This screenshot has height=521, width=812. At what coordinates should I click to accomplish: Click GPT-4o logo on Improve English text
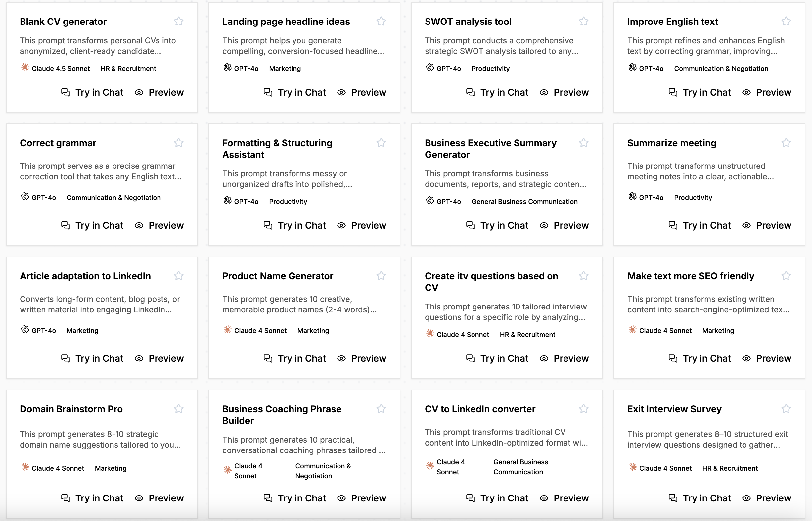click(632, 67)
